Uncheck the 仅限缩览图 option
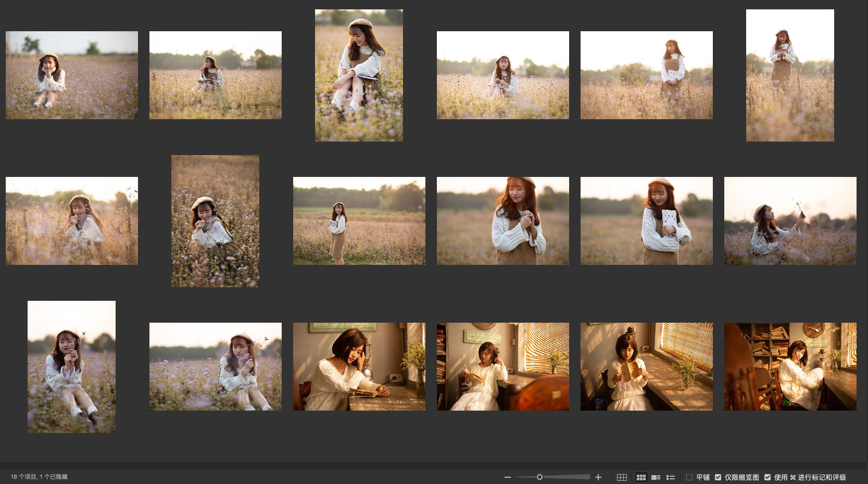Image resolution: width=868 pixels, height=484 pixels. coord(718,477)
